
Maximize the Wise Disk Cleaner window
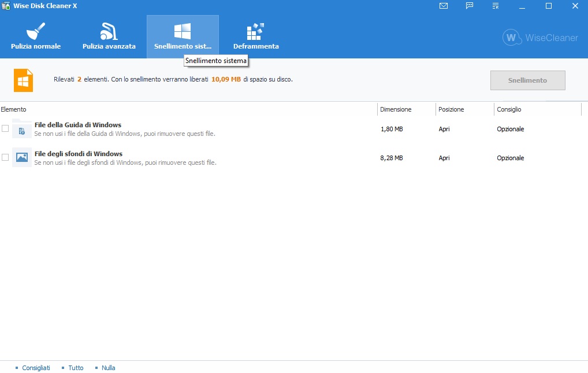[x=549, y=6]
